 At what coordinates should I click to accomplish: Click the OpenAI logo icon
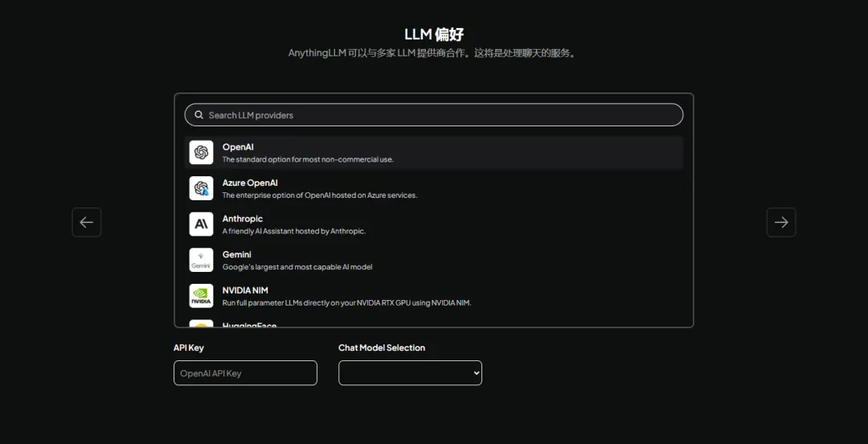tap(201, 153)
